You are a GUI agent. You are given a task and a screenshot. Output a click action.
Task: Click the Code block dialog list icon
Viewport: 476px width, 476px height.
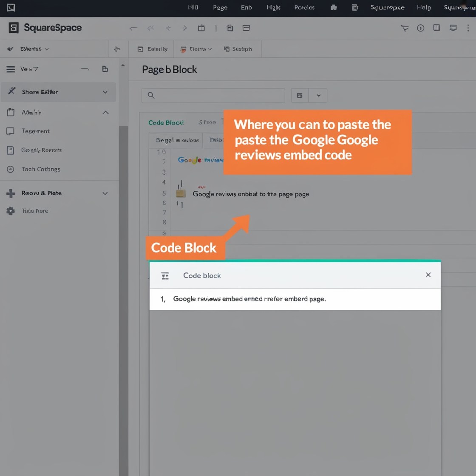[x=165, y=276]
